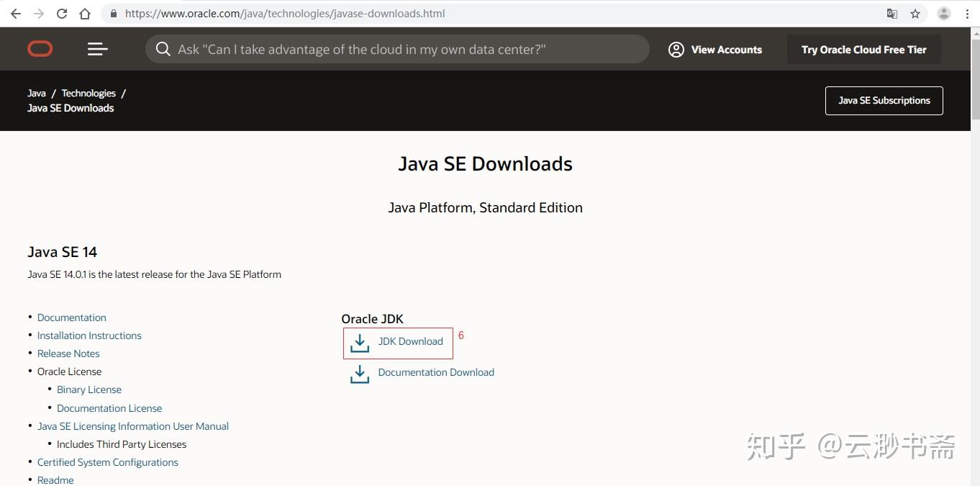The image size is (980, 486).
Task: Go to Technologies breadcrumb
Action: pos(89,94)
